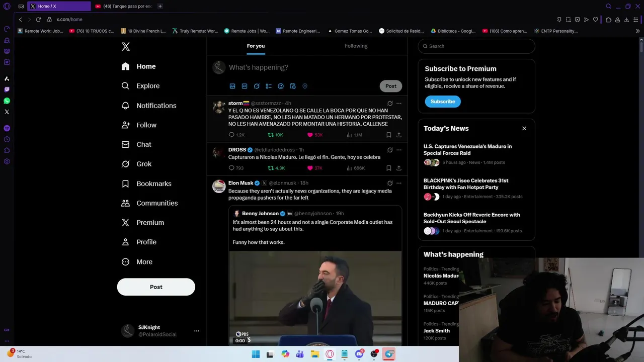The height and width of the screenshot is (362, 644).
Task: Open U.S. Captures Venezuela's Maduro news
Action: coord(476,155)
